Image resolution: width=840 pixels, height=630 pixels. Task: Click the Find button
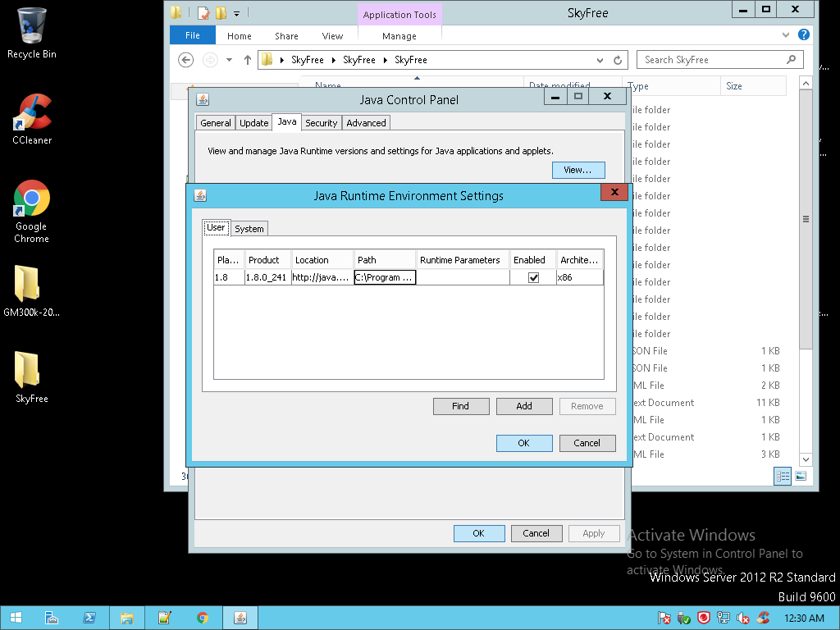pyautogui.click(x=461, y=406)
